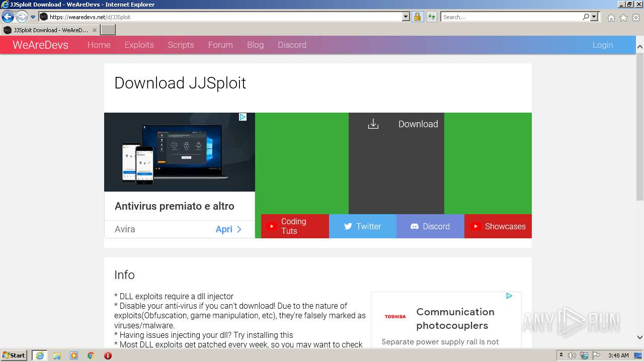644x362 pixels.
Task: Click the AdChoices icon on Avira ad
Action: [x=243, y=117]
